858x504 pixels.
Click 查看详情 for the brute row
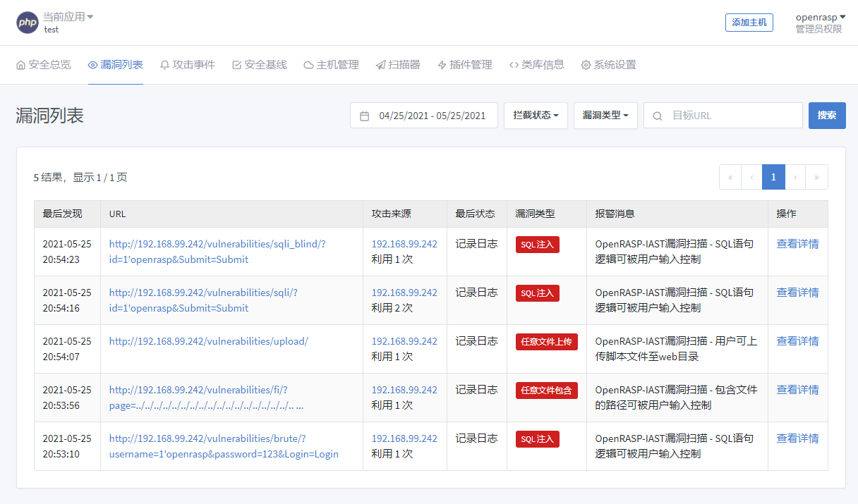(x=797, y=438)
